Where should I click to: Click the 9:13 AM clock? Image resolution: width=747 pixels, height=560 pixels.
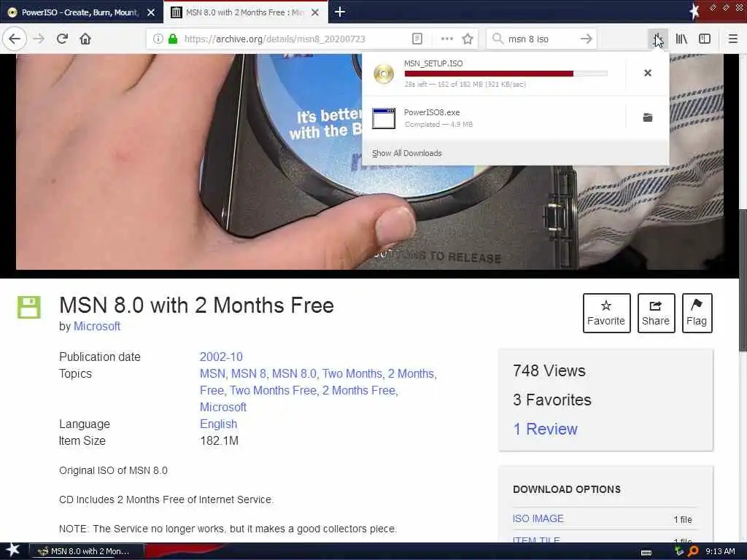pyautogui.click(x=720, y=551)
